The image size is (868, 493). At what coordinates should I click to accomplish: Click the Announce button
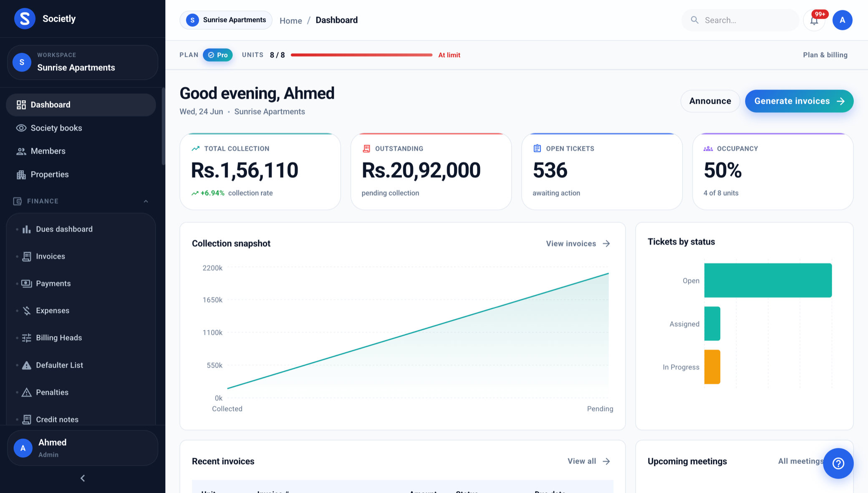[x=710, y=101]
